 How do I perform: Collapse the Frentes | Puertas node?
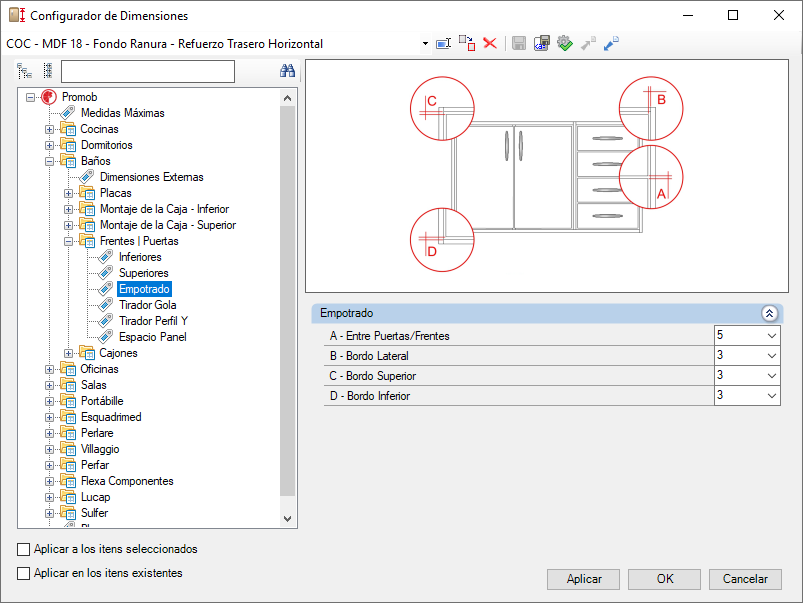pyautogui.click(x=68, y=241)
